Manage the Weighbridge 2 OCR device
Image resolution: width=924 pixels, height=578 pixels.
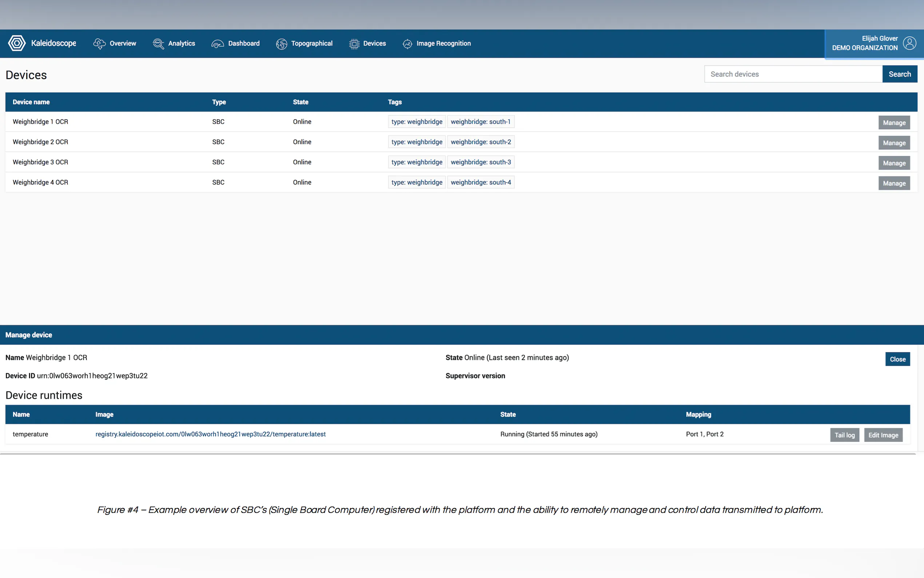894,143
